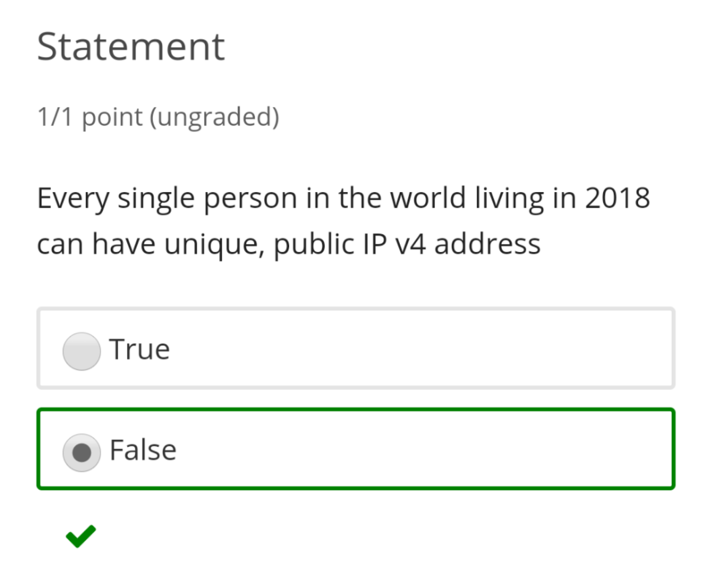Select the False radio button
The height and width of the screenshot is (588, 711).
pos(81,452)
